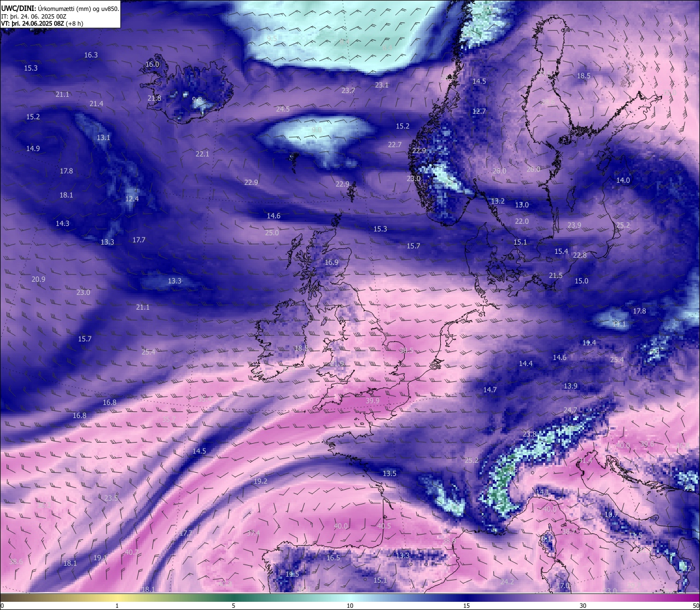Click the 24.2 value label
Screen dimensions: 700x610
(507, 582)
